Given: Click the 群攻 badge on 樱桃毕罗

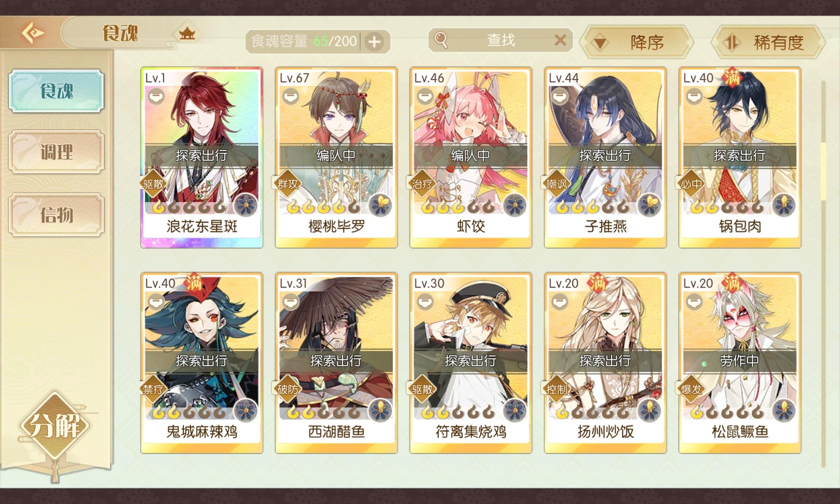Looking at the screenshot, I should tap(288, 184).
